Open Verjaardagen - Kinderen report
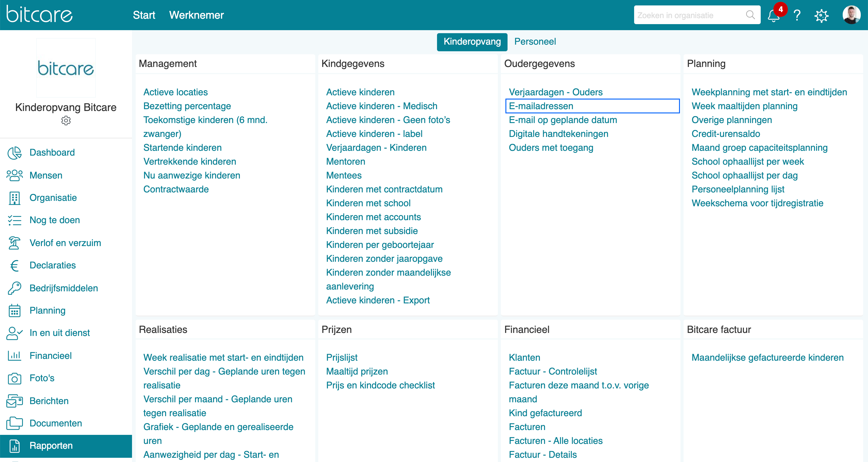The image size is (868, 462). coord(376,148)
